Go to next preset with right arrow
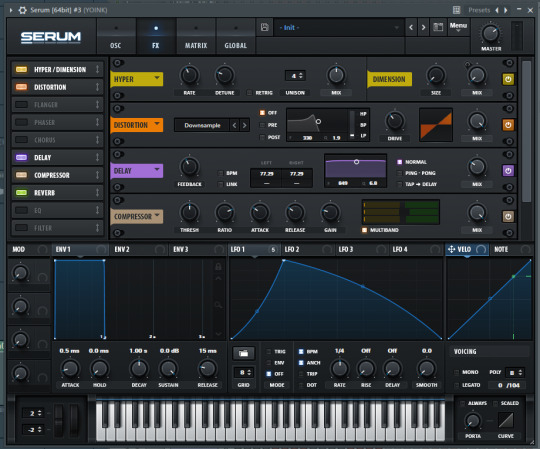This screenshot has height=449, width=540. click(x=424, y=27)
